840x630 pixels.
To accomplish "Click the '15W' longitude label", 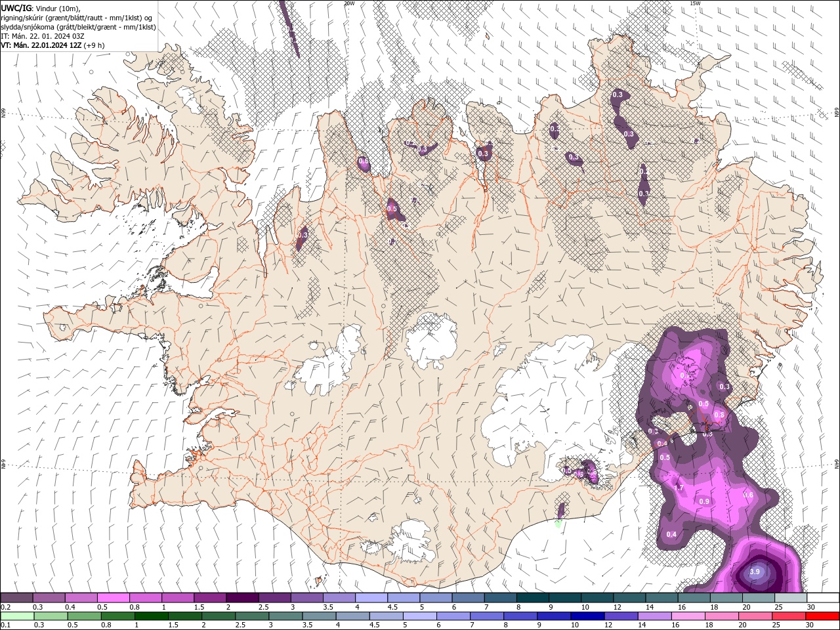I will pyautogui.click(x=695, y=3).
